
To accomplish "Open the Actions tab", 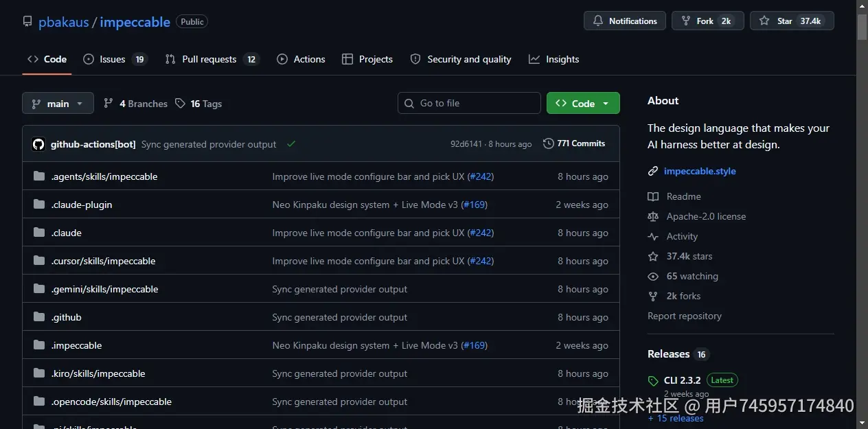I will click(301, 59).
